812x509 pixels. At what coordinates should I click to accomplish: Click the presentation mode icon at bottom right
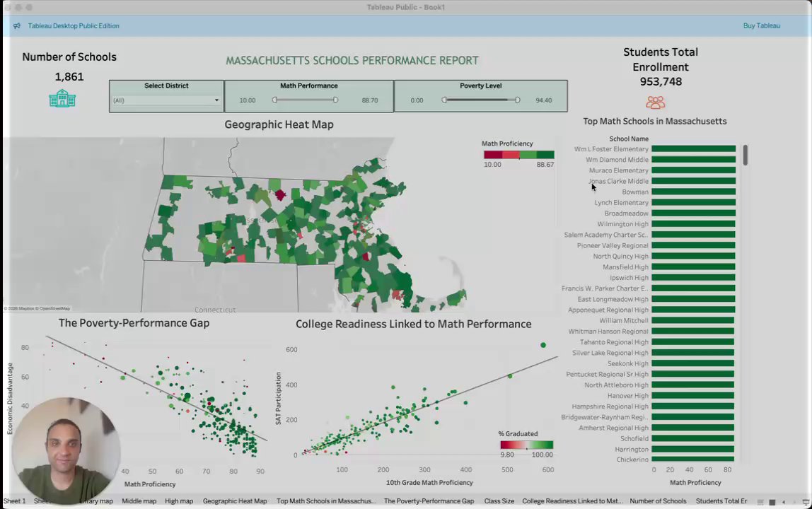coord(806,502)
